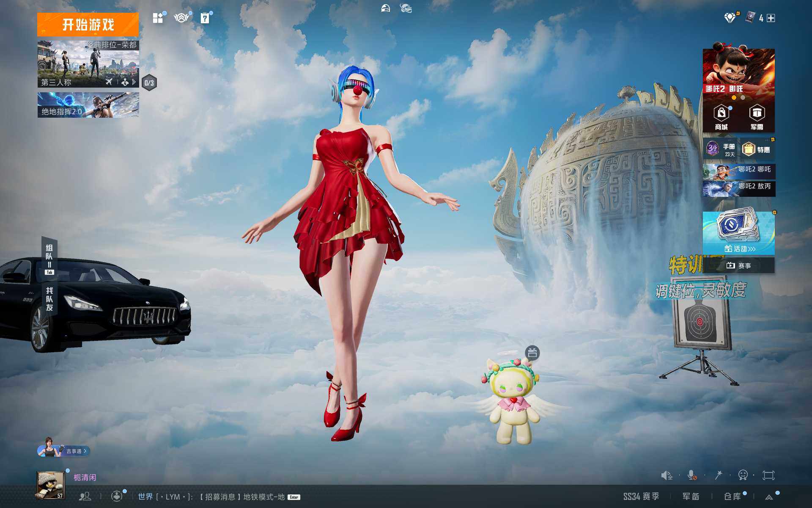Expand mode selection double-arrow on 第三人称 card

coord(134,82)
